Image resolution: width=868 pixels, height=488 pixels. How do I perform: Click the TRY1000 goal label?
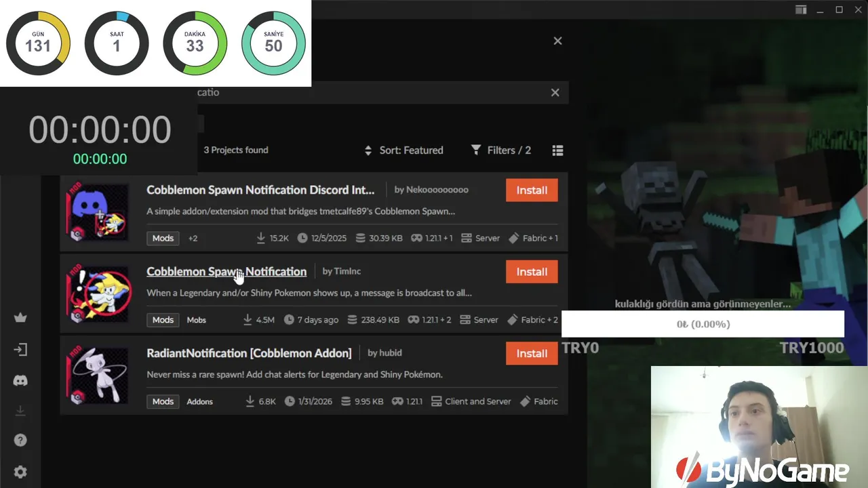click(x=811, y=348)
